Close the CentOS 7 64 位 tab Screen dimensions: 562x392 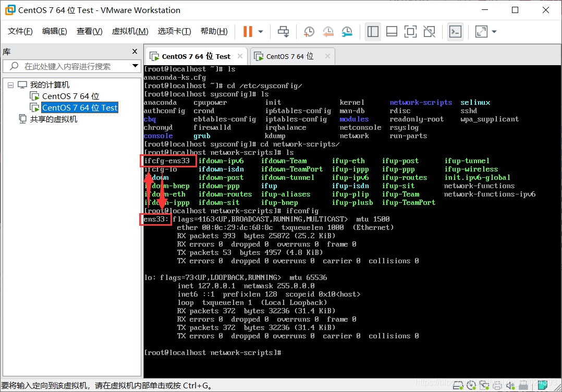pos(327,56)
